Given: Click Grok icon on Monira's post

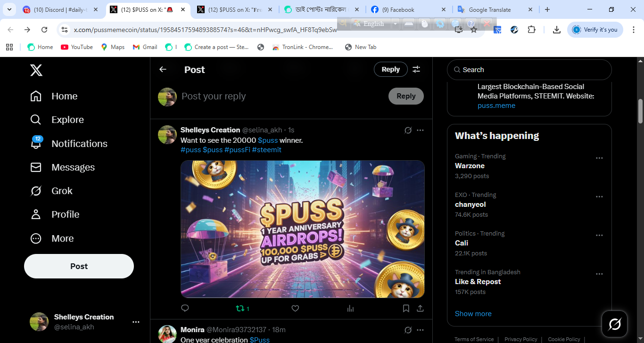Looking at the screenshot, I should [x=408, y=330].
